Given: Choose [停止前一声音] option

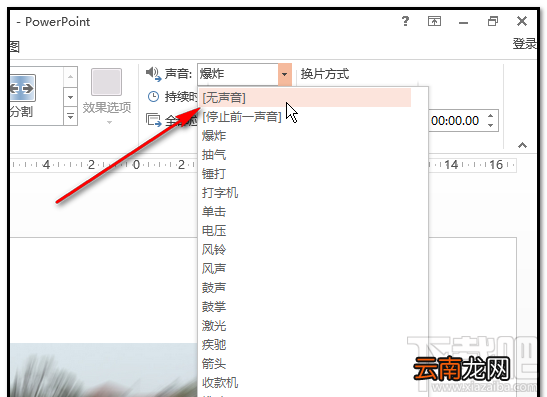Looking at the screenshot, I should (306, 117).
